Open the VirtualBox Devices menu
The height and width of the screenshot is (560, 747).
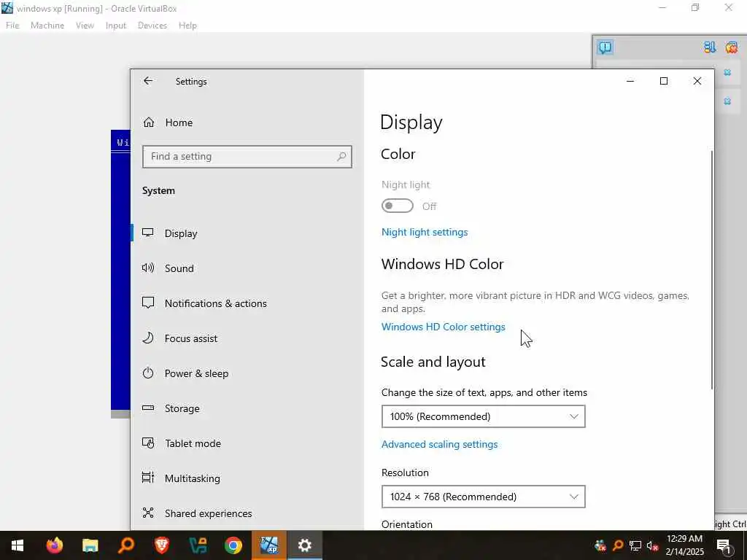pyautogui.click(x=152, y=26)
